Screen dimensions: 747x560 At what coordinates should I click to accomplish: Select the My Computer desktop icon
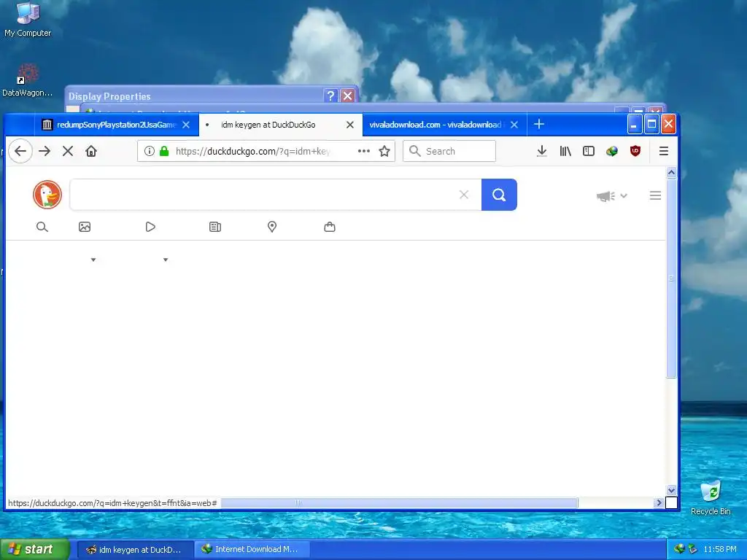[28, 20]
